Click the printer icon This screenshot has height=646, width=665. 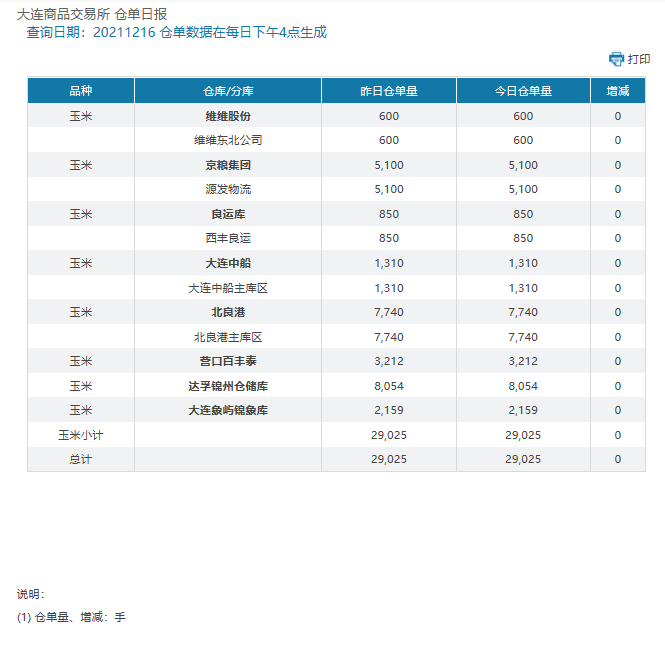click(x=616, y=59)
